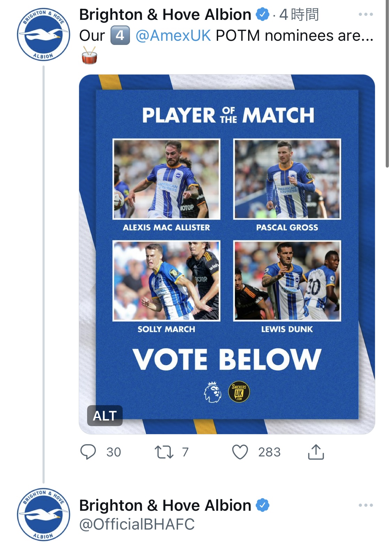Screen dimensions: 392x555
Task: Tap the retweet arrows icon
Action: (x=164, y=452)
